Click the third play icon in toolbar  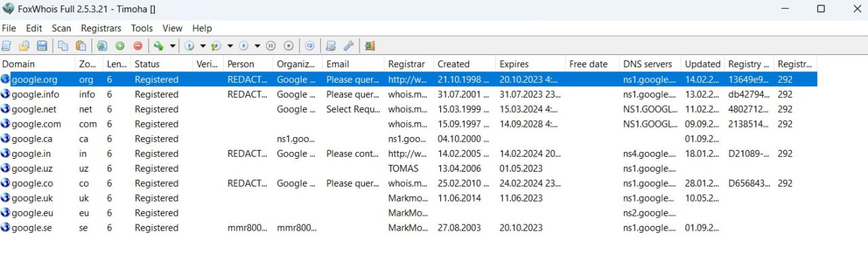pyautogui.click(x=243, y=46)
